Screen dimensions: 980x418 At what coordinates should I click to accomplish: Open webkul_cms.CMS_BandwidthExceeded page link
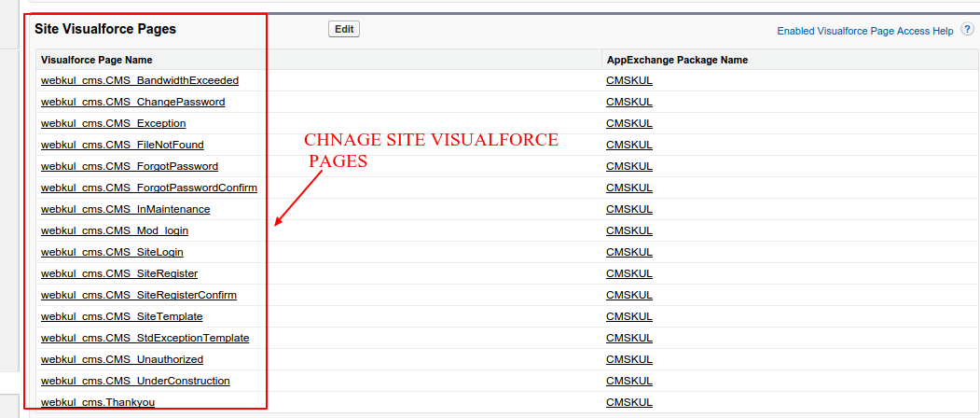click(x=140, y=80)
